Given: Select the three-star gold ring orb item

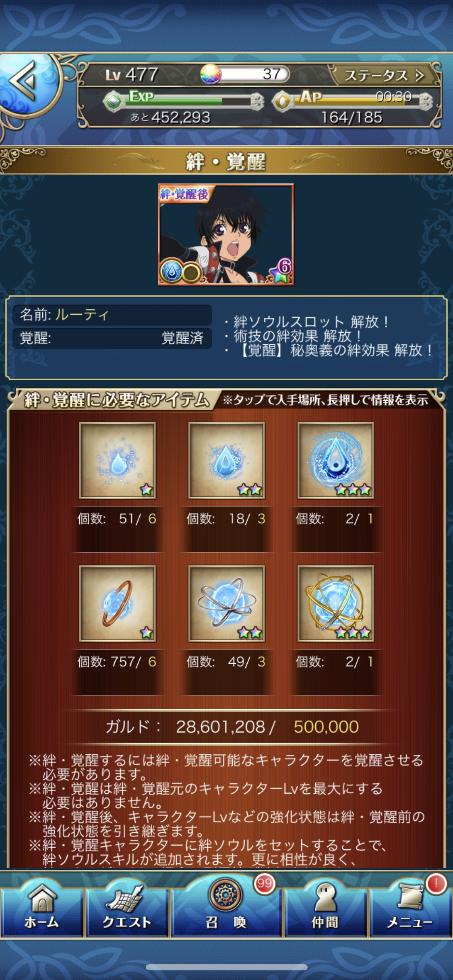Looking at the screenshot, I should [336, 603].
